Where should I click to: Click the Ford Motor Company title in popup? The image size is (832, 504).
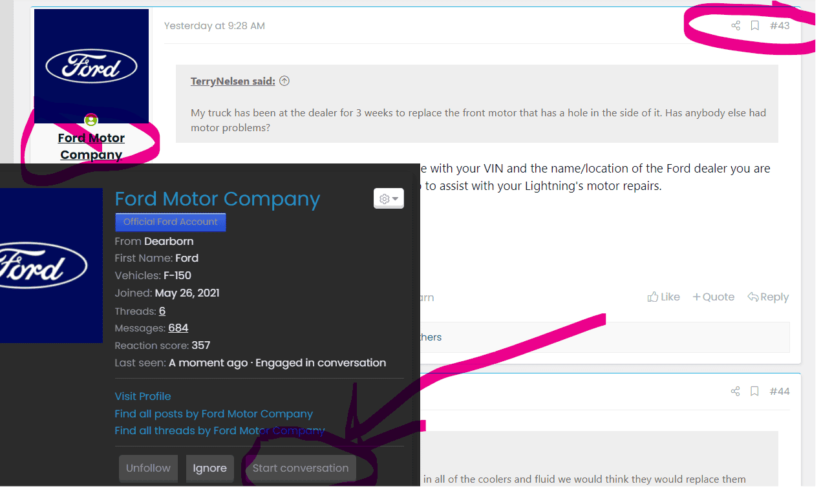click(x=217, y=199)
